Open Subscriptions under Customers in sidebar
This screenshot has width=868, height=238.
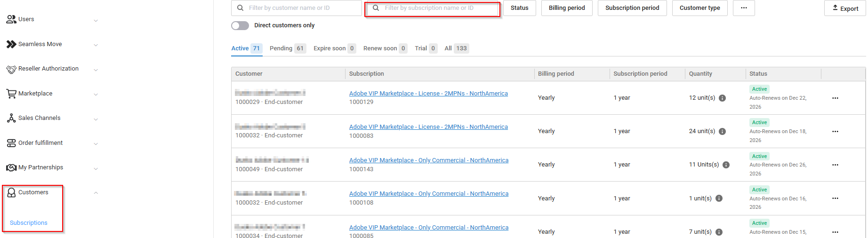(x=29, y=223)
